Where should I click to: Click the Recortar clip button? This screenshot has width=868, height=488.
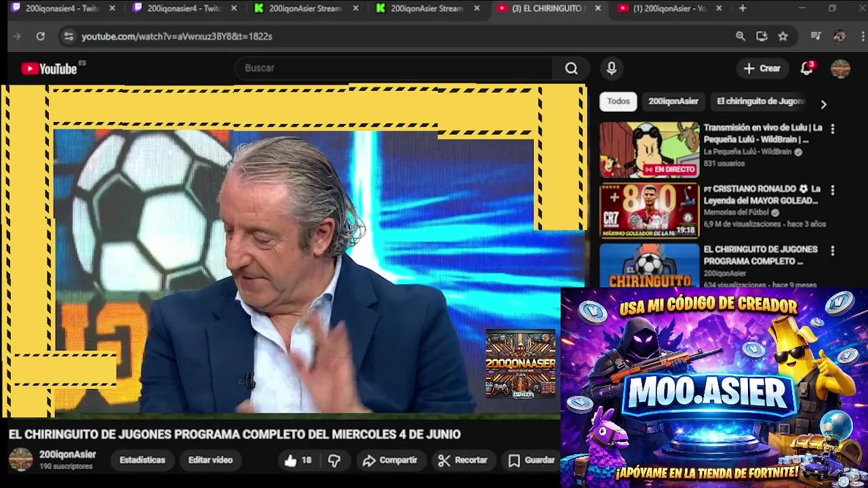[x=463, y=460]
